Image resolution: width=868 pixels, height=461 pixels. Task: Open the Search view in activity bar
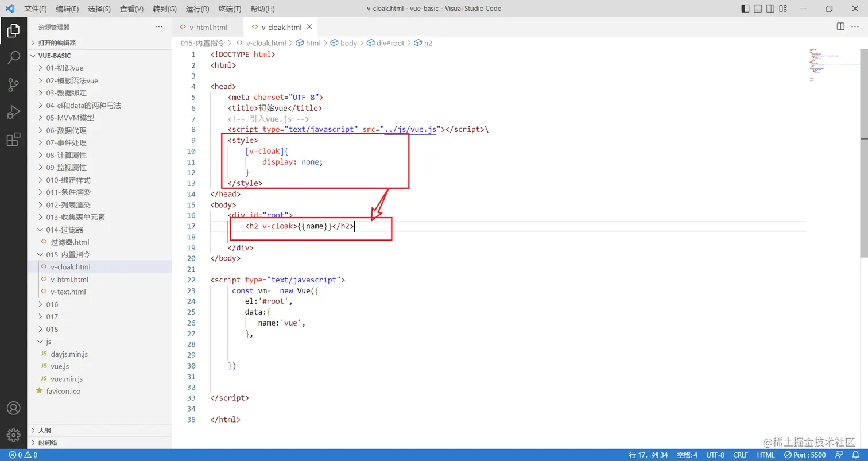pyautogui.click(x=13, y=58)
